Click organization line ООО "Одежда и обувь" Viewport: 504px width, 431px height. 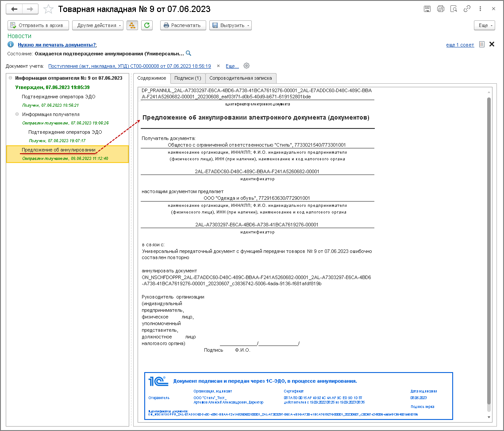click(x=257, y=198)
